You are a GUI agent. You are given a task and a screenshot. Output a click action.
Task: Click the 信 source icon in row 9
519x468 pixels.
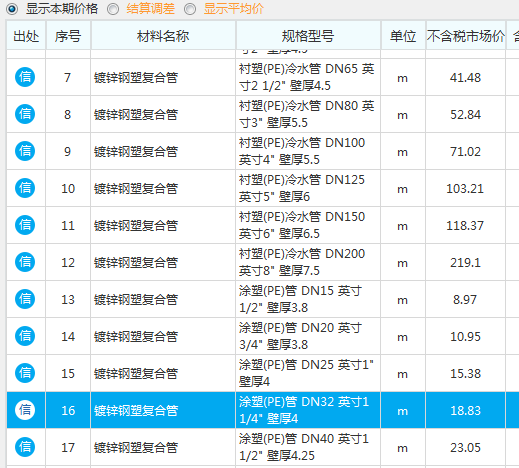pos(25,151)
